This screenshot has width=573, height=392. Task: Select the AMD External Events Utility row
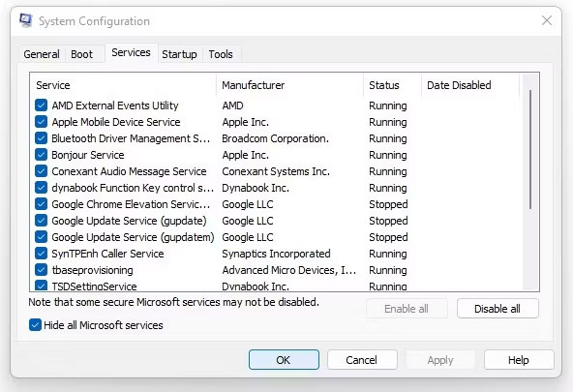coord(276,106)
